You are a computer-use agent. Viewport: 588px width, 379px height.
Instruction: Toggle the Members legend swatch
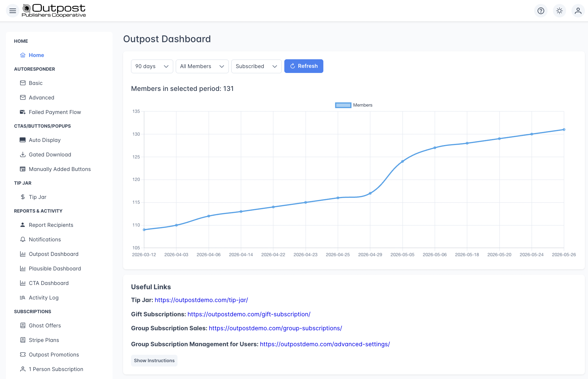(343, 105)
